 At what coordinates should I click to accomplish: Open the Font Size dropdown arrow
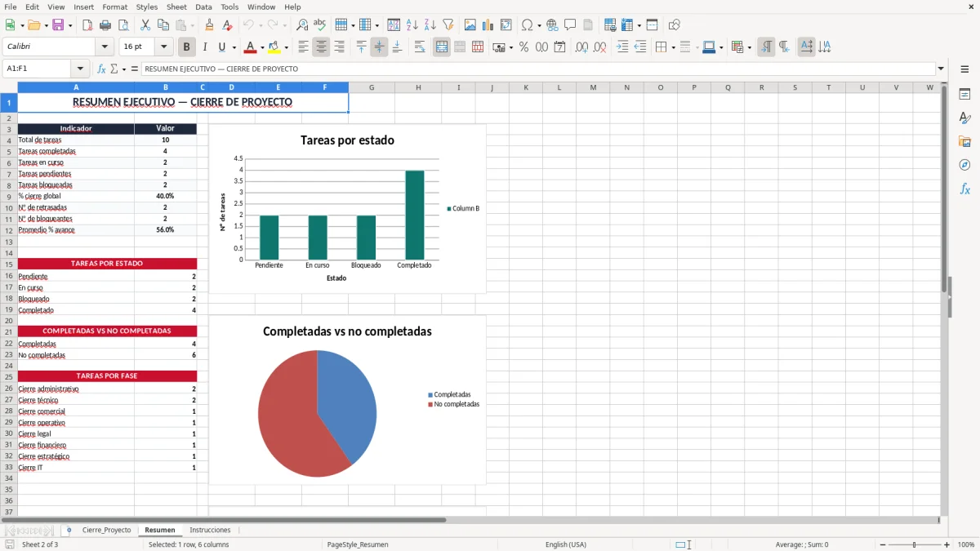[164, 47]
